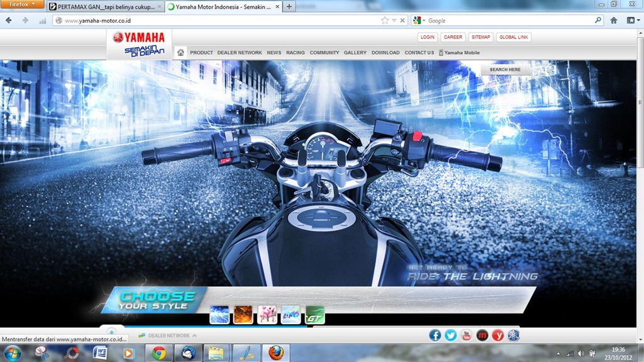
Task: Select the blue lightning style thumbnail
Action: click(219, 315)
